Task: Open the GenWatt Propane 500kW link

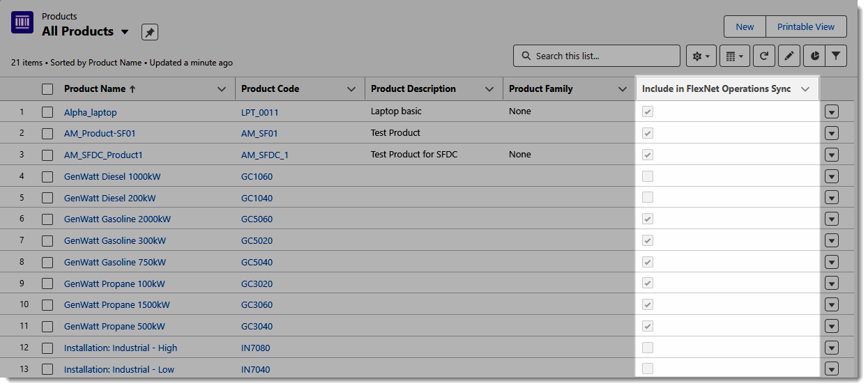Action: (x=114, y=327)
